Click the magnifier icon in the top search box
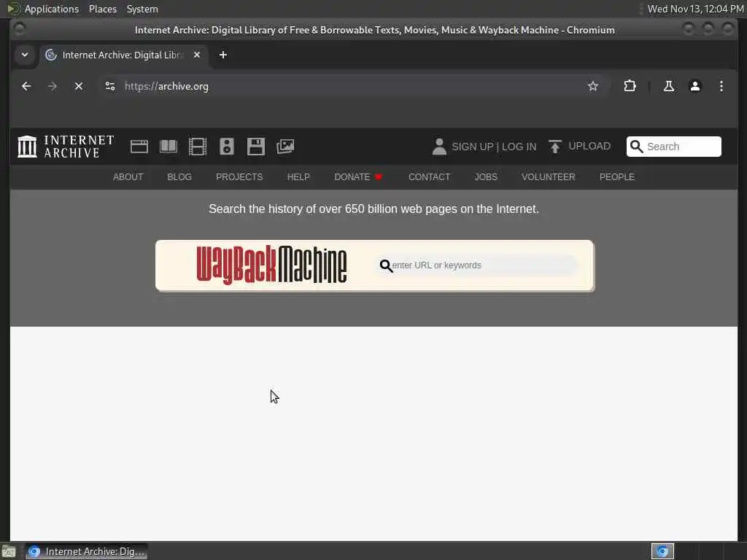 (636, 147)
